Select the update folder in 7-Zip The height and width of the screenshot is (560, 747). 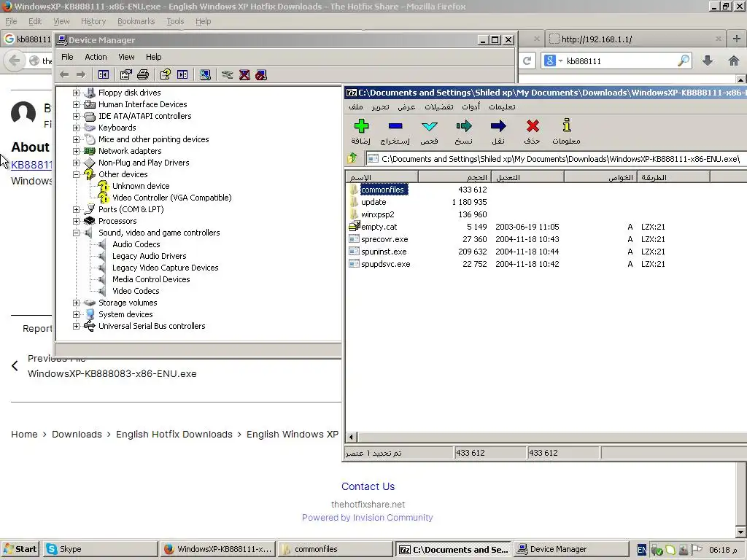pos(373,202)
